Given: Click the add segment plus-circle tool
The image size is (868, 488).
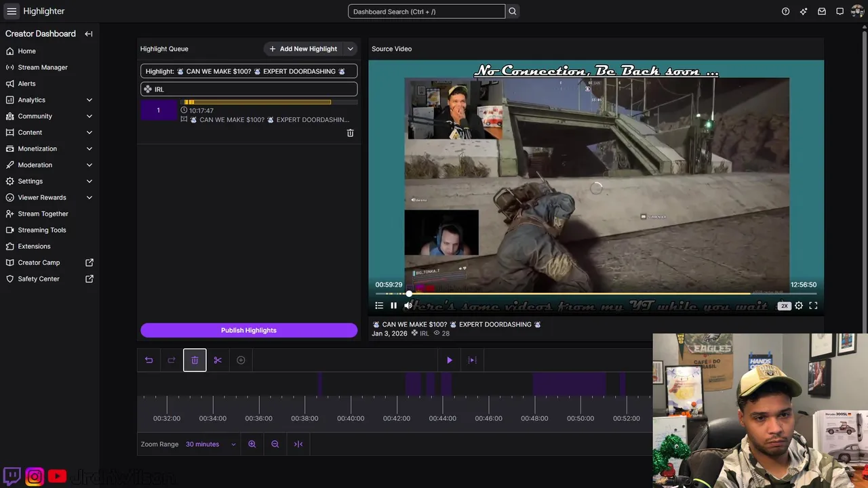Looking at the screenshot, I should [x=241, y=360].
